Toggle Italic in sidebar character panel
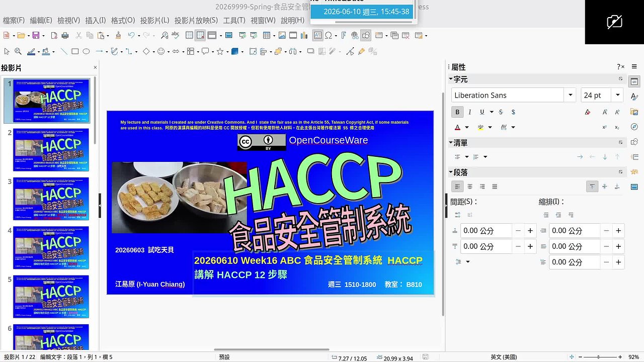Viewport: 644px width, 362px height. click(x=470, y=112)
